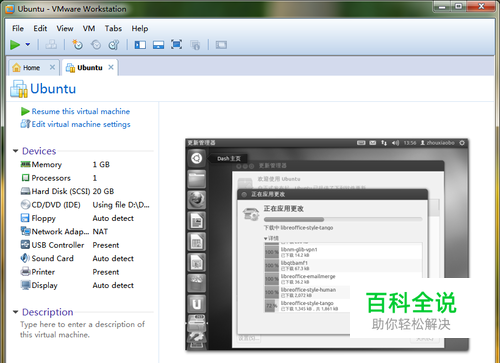Click the 'NAT' network value

coord(100,231)
